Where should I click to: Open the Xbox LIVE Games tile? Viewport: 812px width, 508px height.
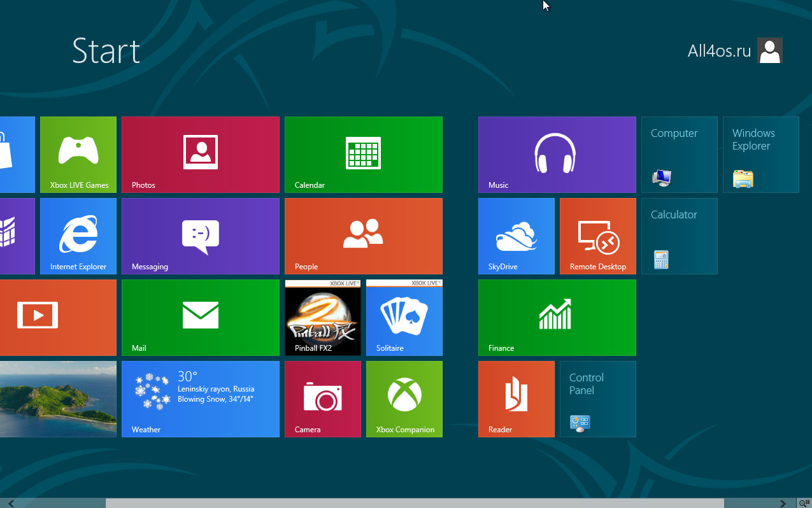78,155
